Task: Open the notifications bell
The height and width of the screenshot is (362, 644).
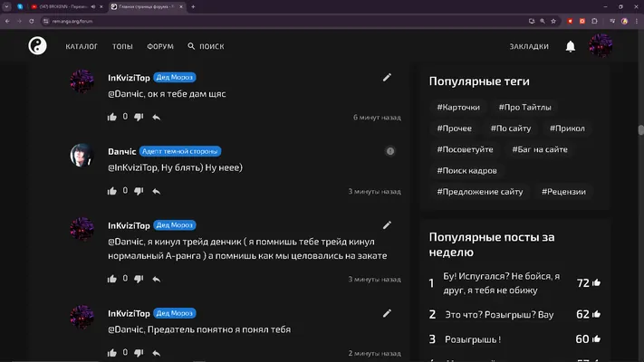Action: 570,46
